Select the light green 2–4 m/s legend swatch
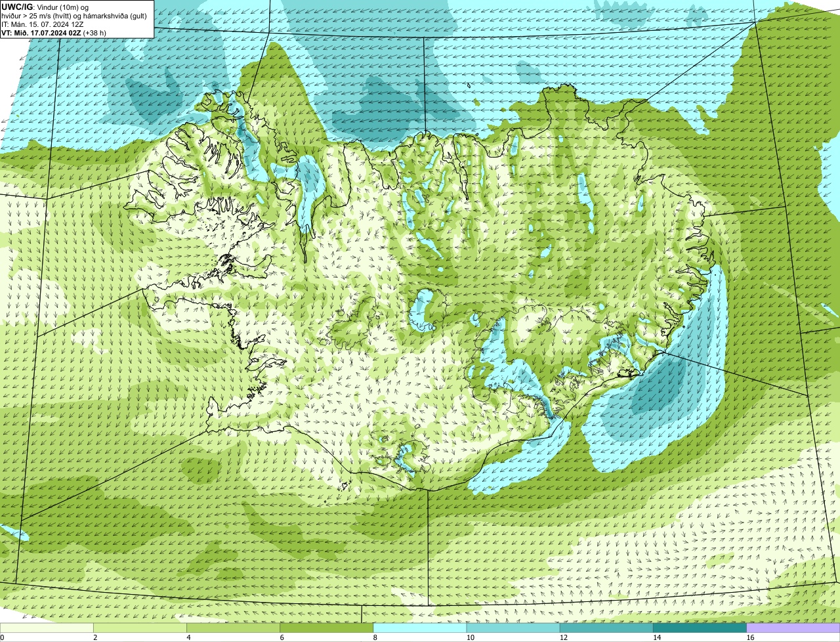840x642 pixels. [x=140, y=628]
